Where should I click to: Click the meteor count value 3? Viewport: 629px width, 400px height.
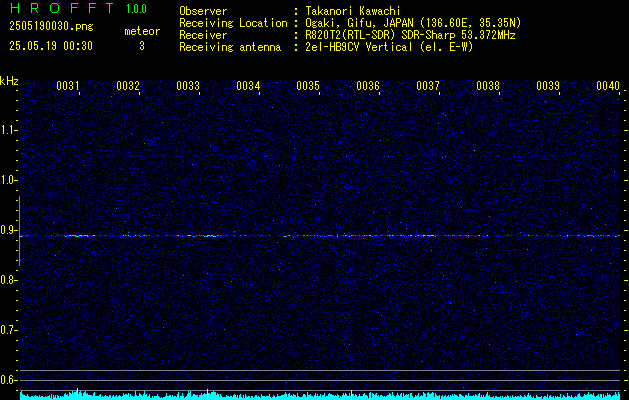(142, 46)
